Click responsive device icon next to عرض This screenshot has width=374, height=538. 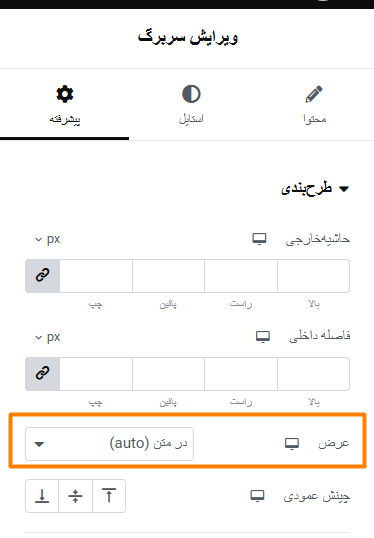[292, 444]
